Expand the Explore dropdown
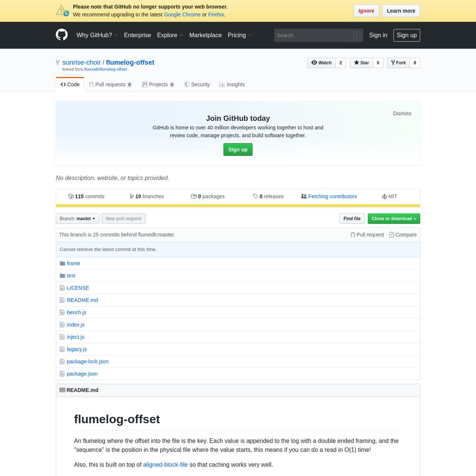 [170, 35]
